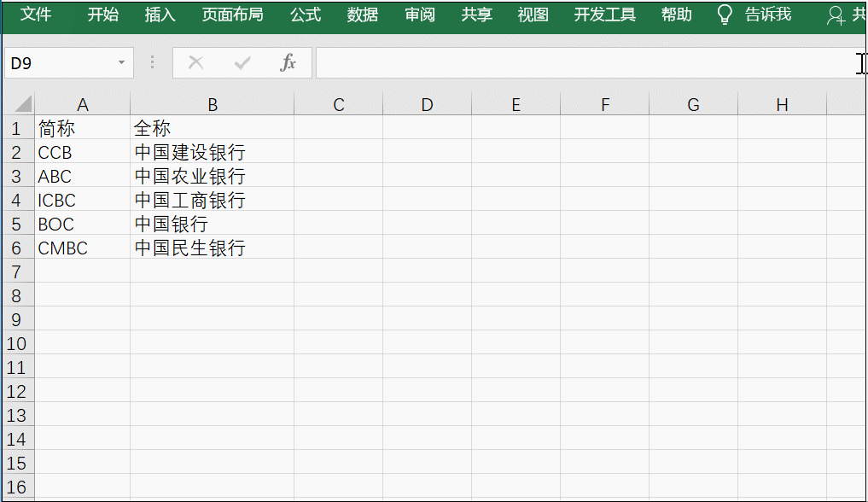The height and width of the screenshot is (502, 868).
Task: Click the 告诉我 lightbulb icon
Action: (724, 15)
